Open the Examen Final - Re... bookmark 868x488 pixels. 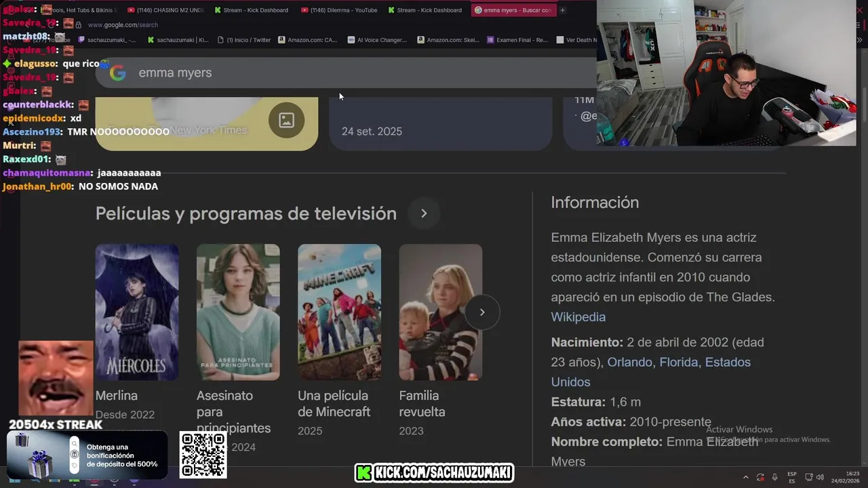point(517,40)
